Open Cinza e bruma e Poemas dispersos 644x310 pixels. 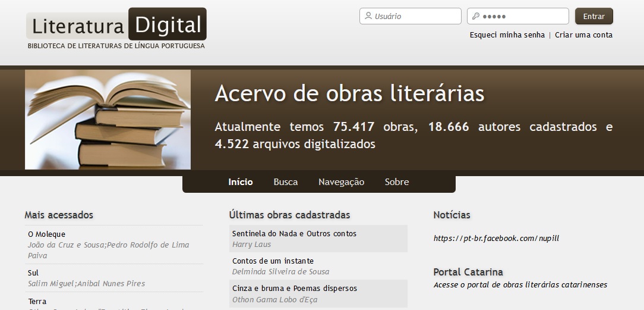tap(295, 288)
